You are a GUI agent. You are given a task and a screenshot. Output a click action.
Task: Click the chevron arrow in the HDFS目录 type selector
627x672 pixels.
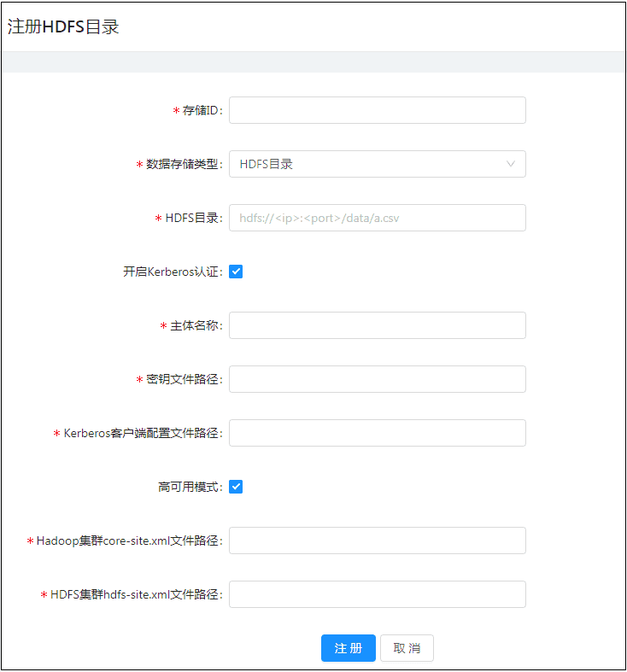pos(511,164)
